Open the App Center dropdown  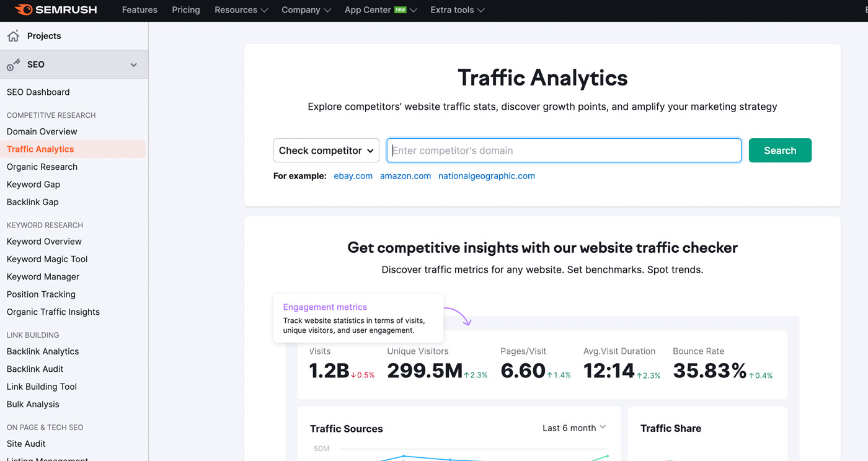381,10
